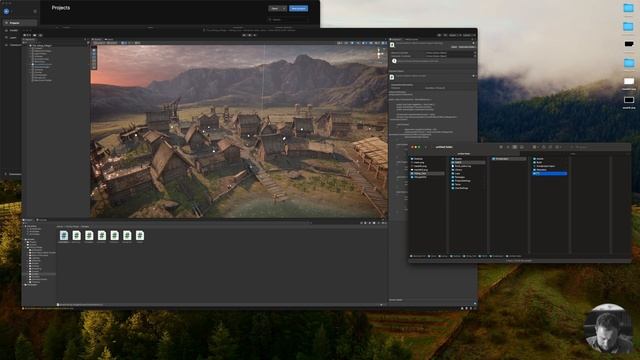Click the blue New project button

(x=298, y=9)
